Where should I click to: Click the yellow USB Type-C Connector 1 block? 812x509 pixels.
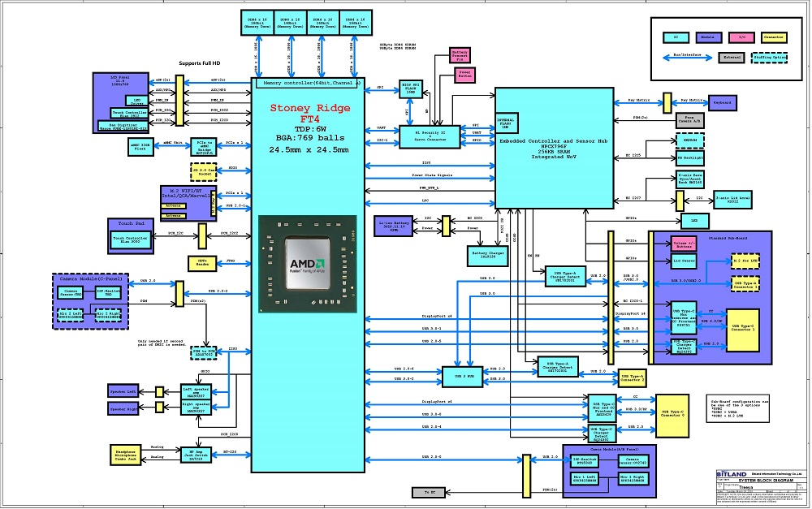pos(743,330)
